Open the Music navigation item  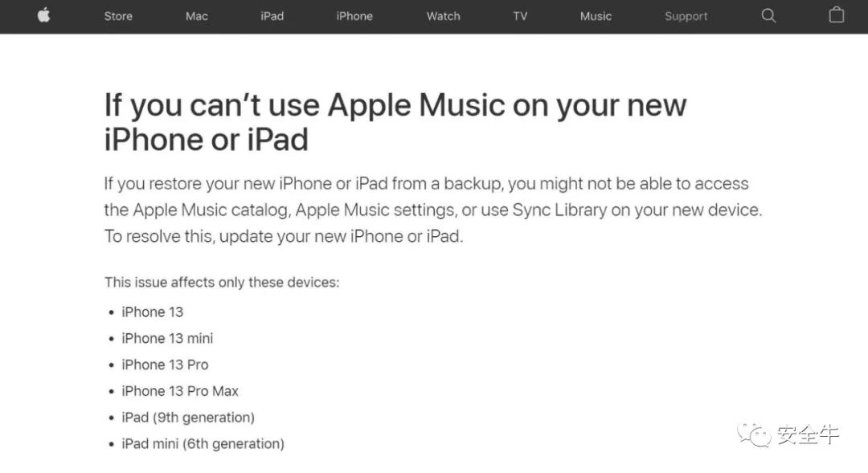point(596,16)
